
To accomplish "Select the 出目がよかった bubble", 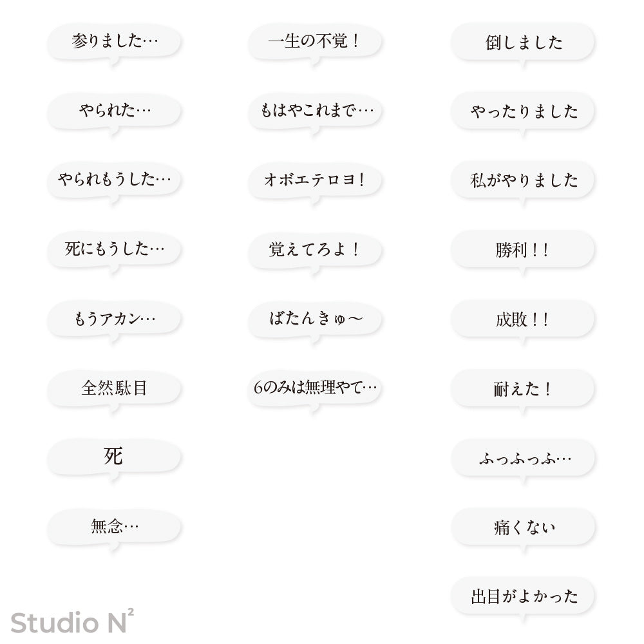I will click(523, 596).
